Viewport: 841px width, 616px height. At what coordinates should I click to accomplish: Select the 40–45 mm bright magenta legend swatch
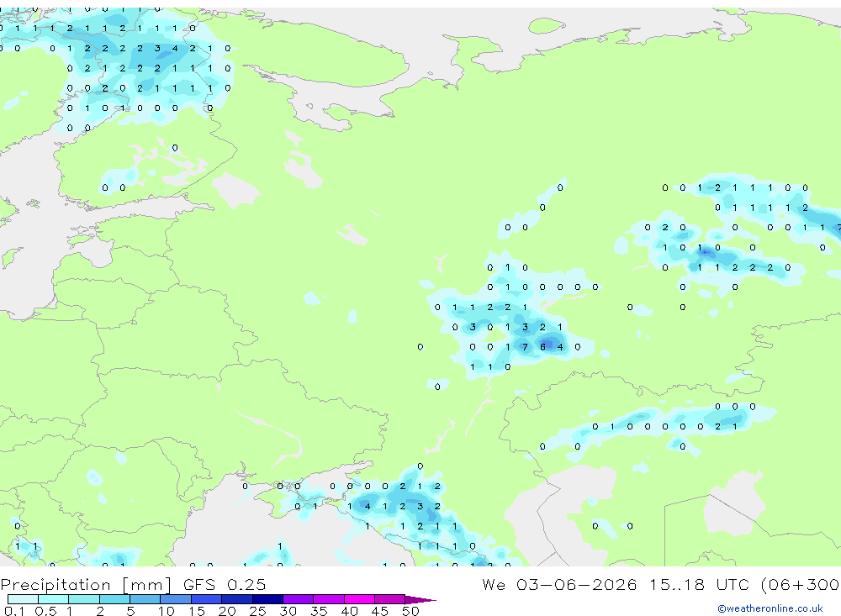(359, 599)
